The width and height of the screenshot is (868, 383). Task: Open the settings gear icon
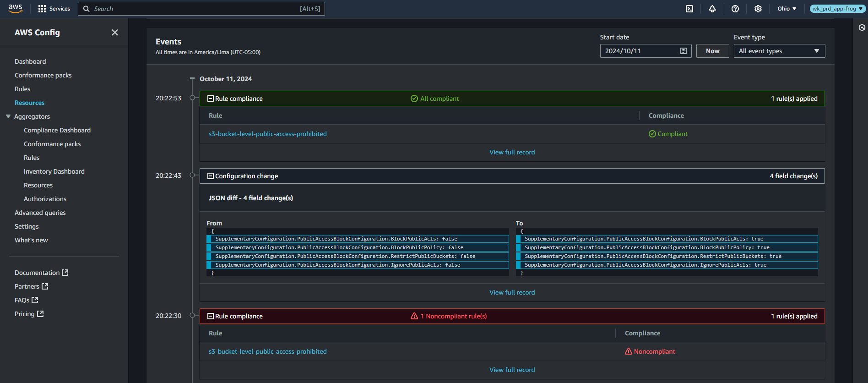pos(758,9)
